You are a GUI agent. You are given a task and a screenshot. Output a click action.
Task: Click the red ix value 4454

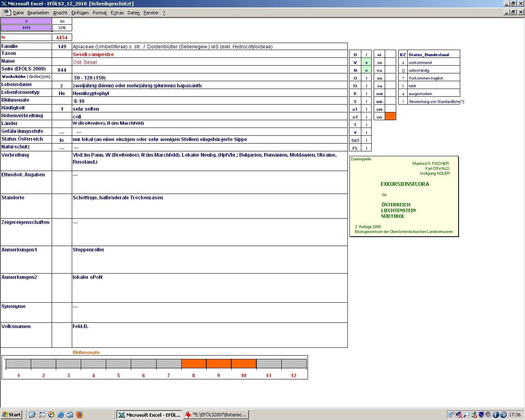62,37
